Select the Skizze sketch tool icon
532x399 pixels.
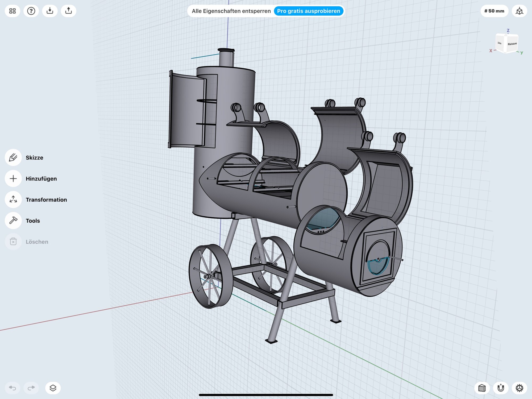tap(13, 157)
